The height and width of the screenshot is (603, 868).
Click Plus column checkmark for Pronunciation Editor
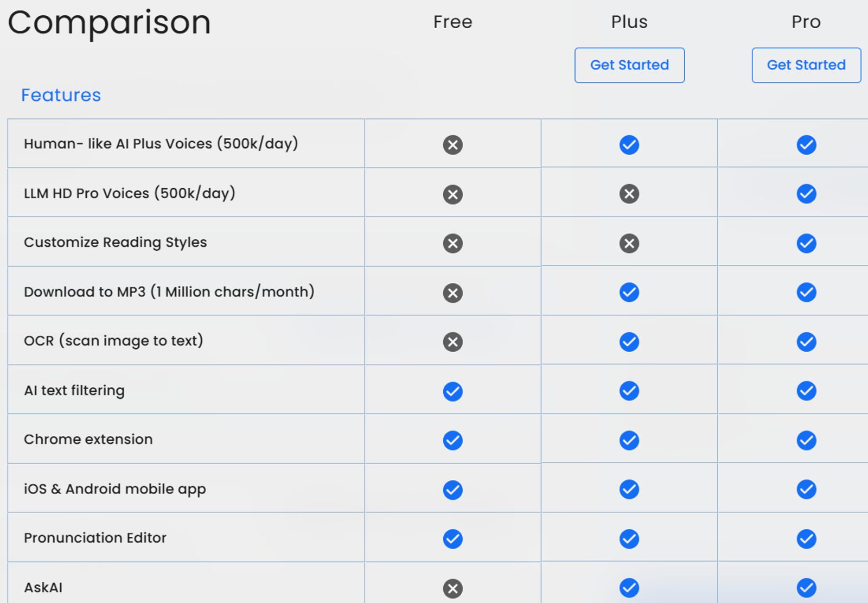click(629, 539)
